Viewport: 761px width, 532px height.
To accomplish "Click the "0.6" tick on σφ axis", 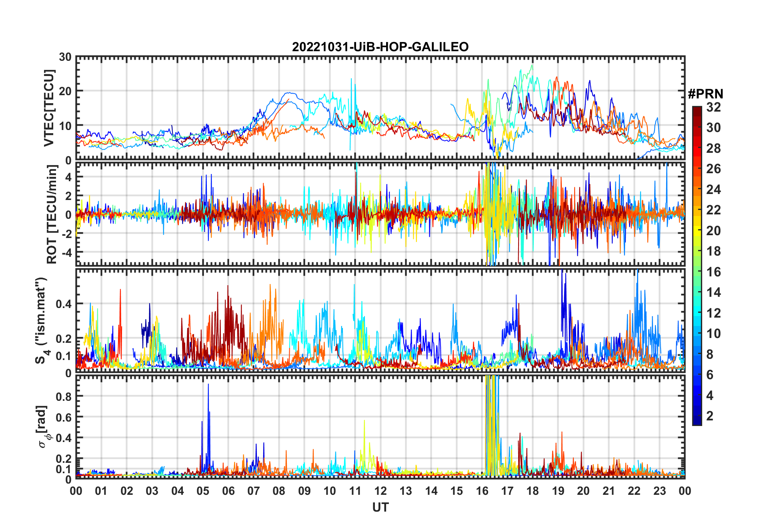I will tap(64, 417).
